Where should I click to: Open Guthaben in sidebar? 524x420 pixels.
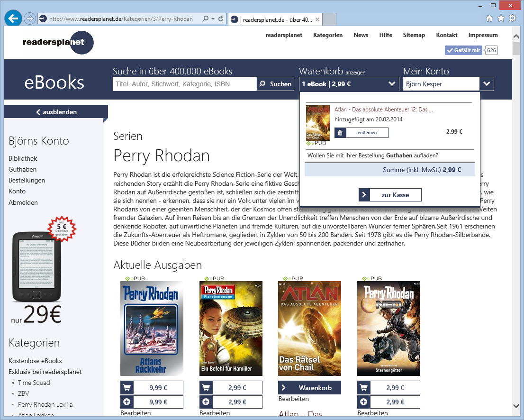(x=22, y=170)
